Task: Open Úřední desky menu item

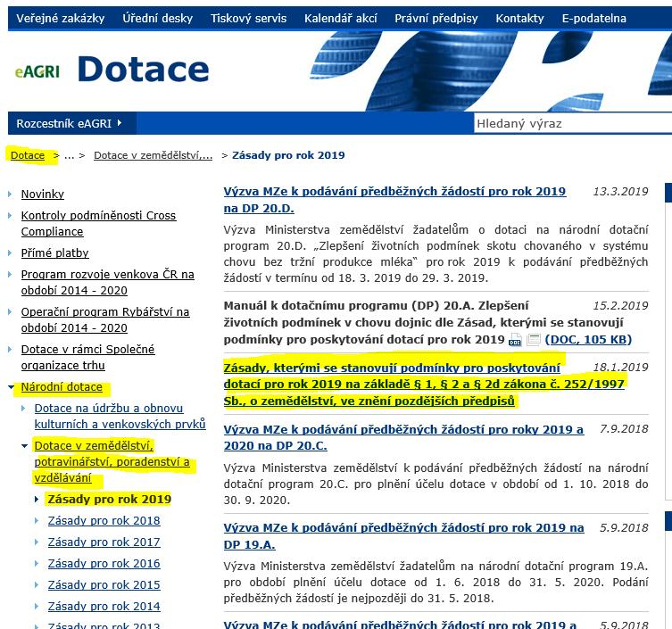Action: (158, 19)
